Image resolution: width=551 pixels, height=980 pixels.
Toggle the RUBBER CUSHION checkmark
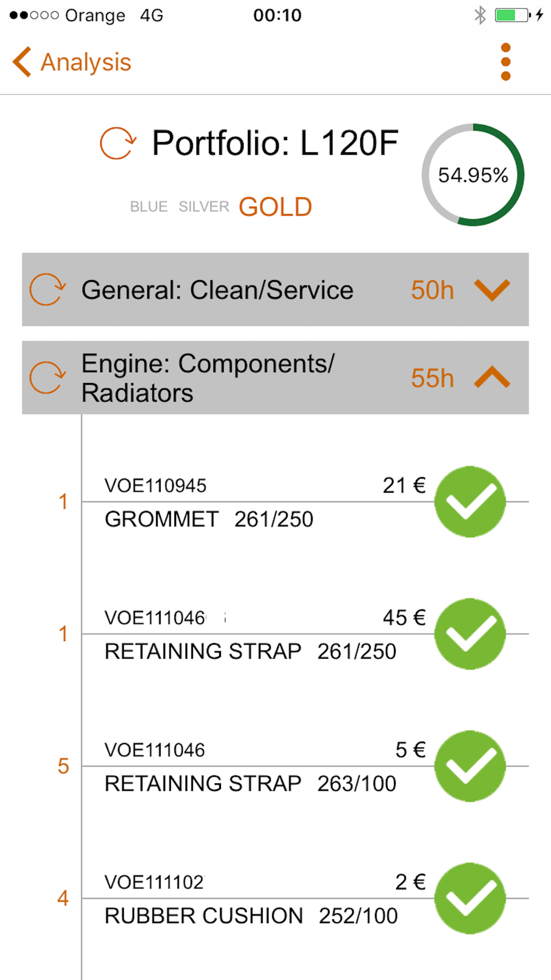coord(470,898)
